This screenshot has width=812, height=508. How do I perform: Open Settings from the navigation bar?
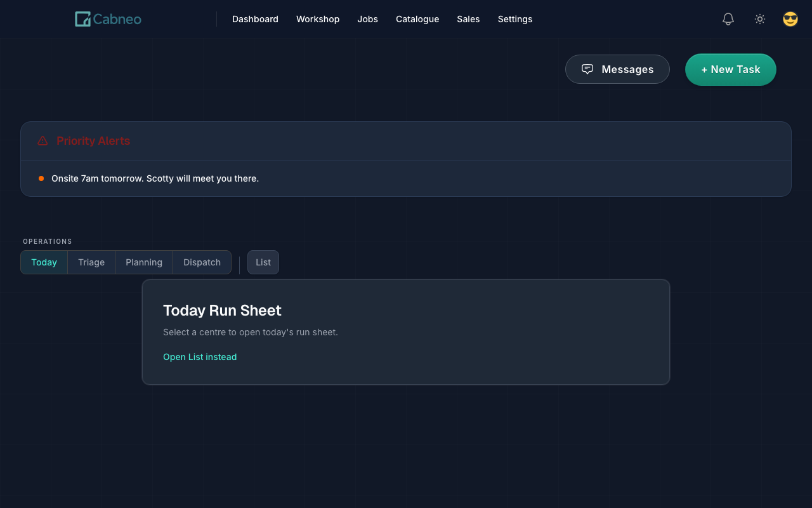click(x=514, y=19)
